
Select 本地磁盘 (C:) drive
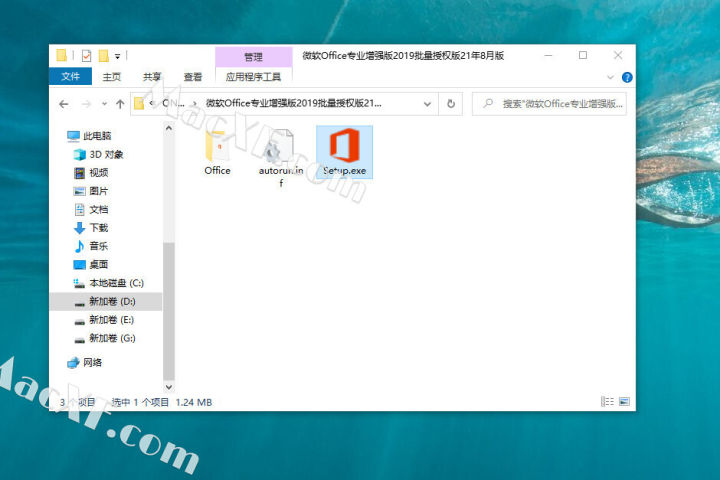(109, 283)
